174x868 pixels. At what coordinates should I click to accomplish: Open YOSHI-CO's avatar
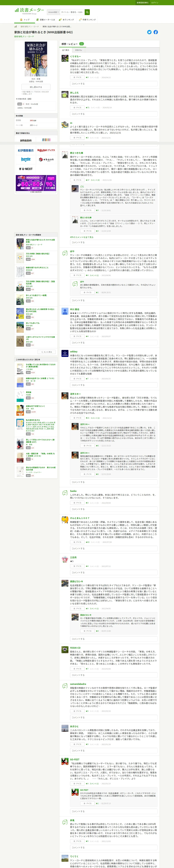65,650
